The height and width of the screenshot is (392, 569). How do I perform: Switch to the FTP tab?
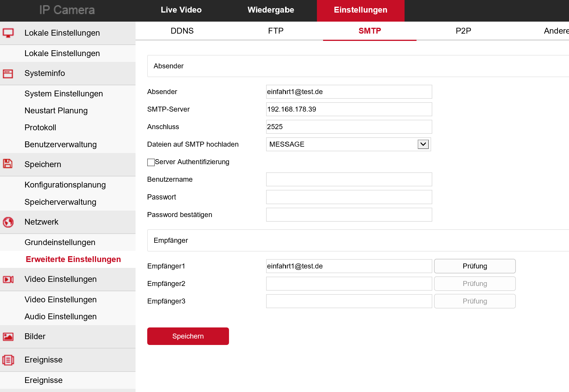click(276, 31)
